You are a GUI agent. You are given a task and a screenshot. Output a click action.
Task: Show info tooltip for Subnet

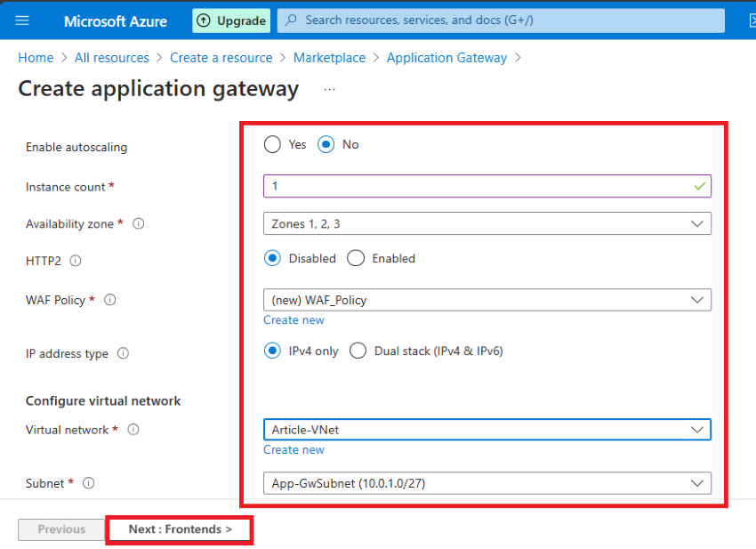tap(88, 483)
